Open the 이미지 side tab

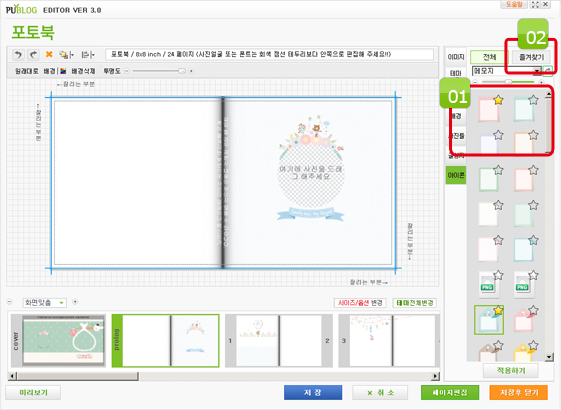pyautogui.click(x=456, y=57)
